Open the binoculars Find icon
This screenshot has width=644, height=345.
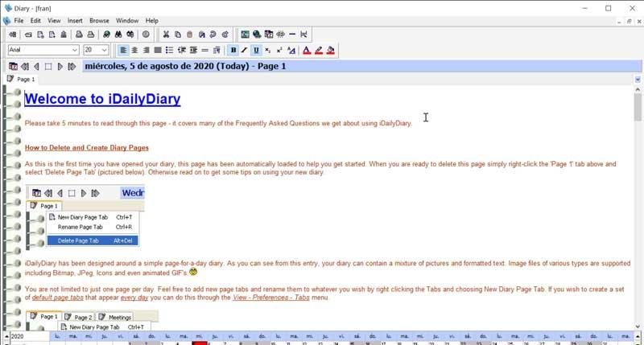[118, 35]
